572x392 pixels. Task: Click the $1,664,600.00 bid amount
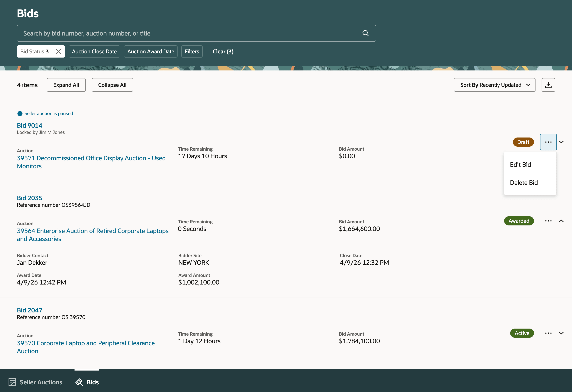359,229
